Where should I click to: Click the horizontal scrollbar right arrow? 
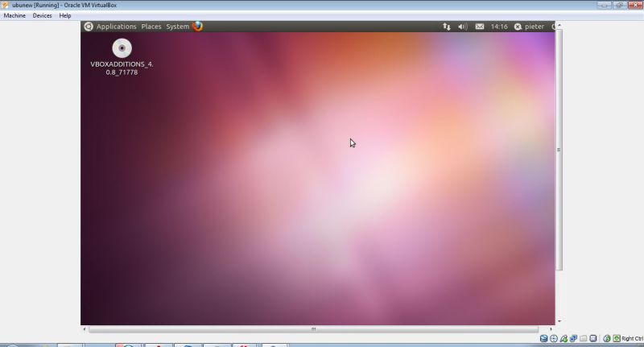(x=551, y=329)
